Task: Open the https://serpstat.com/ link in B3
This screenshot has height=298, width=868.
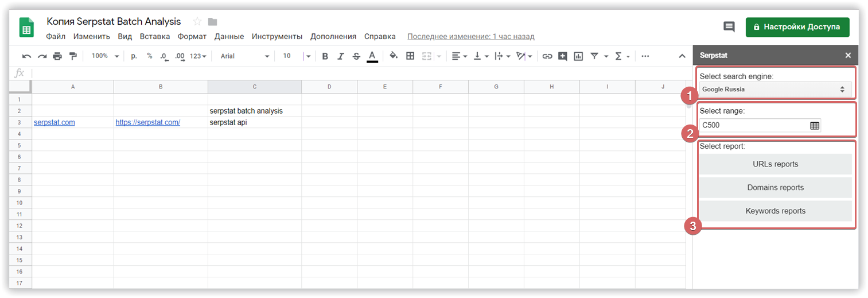Action: (148, 122)
